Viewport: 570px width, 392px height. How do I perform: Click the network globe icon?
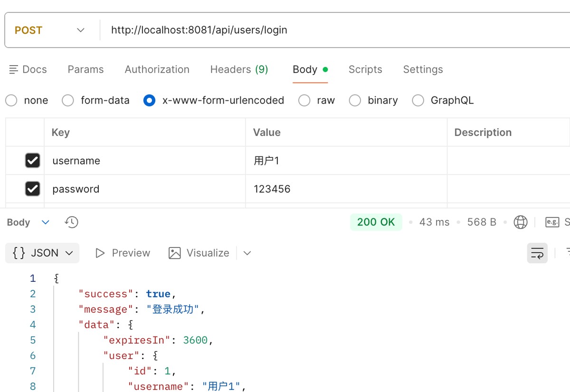[x=521, y=222]
